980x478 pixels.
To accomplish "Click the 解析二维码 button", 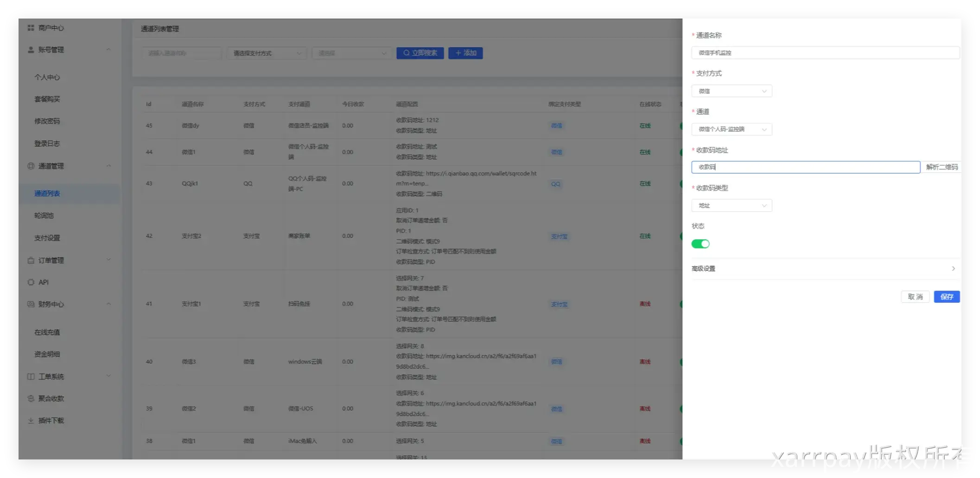I will 941,167.
